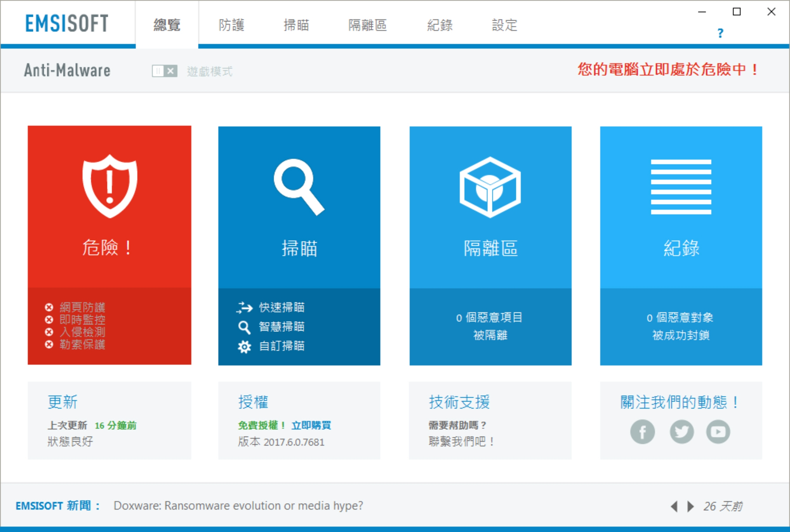Open the Doxware news headline

[238, 506]
